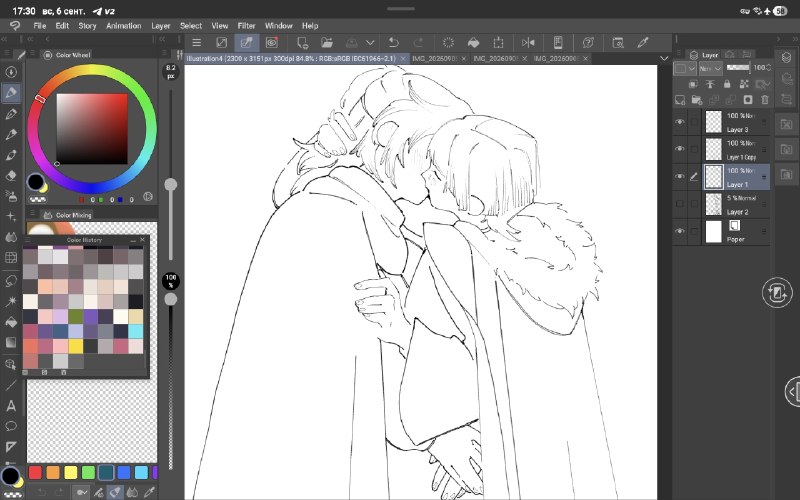Viewport: 800px width, 500px height.
Task: Select the Lasso selection tool
Action: tap(11, 281)
